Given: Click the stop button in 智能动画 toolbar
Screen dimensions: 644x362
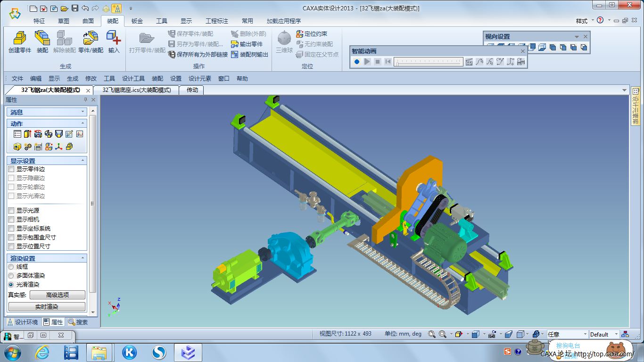Looking at the screenshot, I should coord(378,61).
